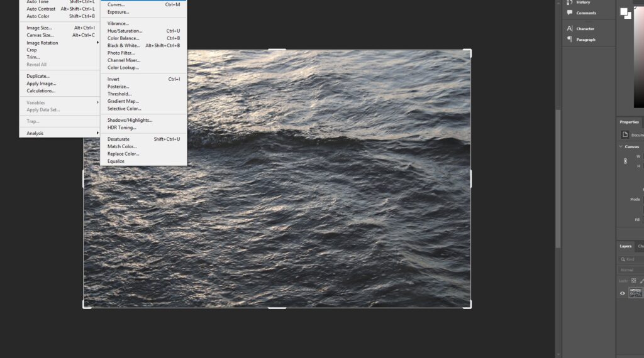Open Image Size dialog
The image size is (644, 358).
(60, 28)
